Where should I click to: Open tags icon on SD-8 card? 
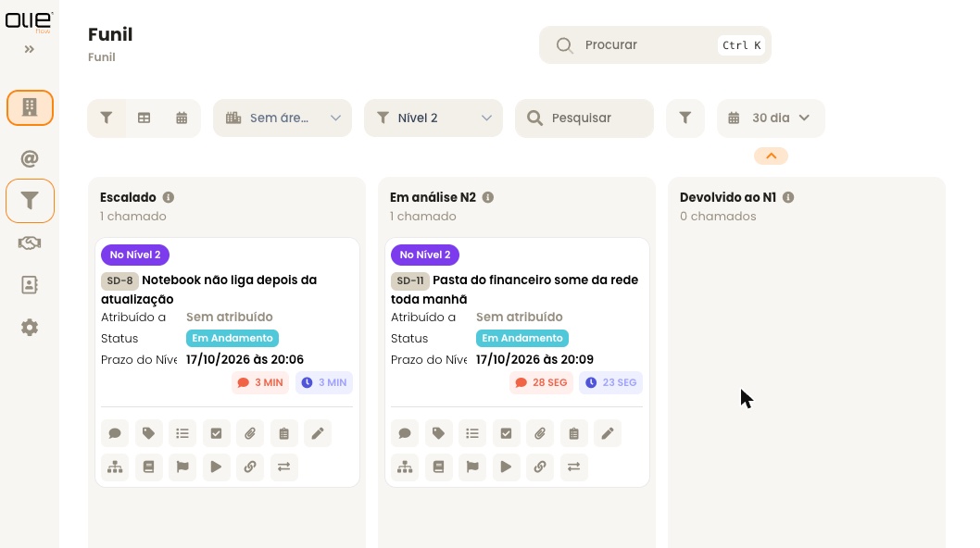coord(149,433)
